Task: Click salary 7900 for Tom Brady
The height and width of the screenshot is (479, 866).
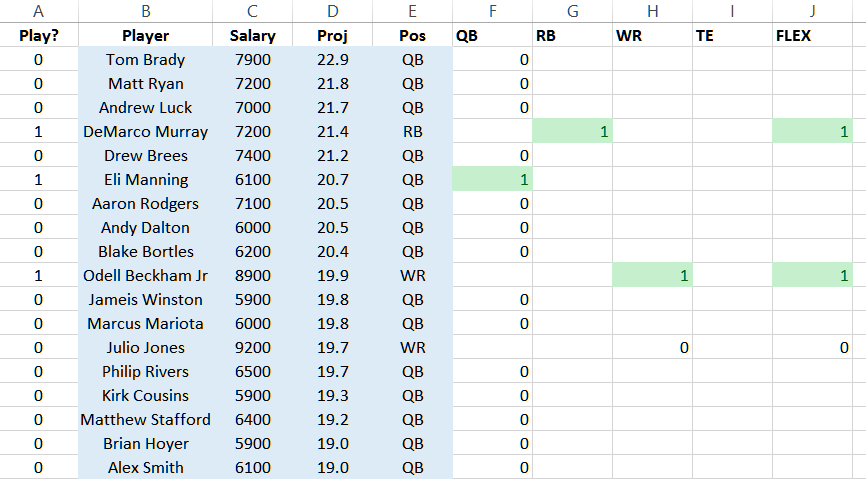Action: click(252, 60)
